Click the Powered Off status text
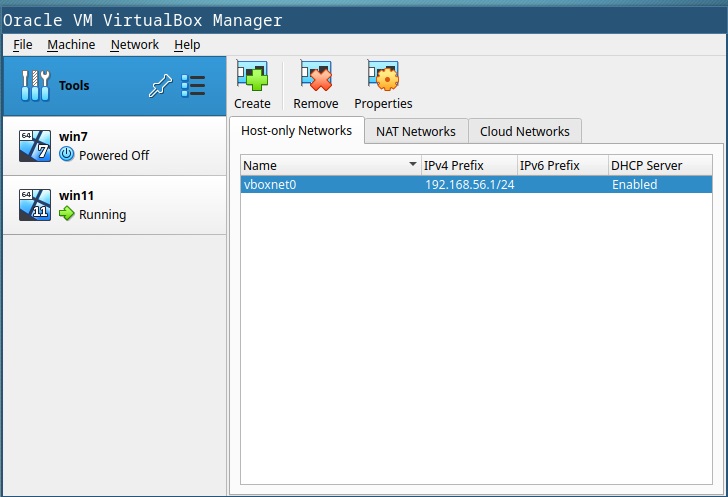The height and width of the screenshot is (497, 728). tap(114, 155)
